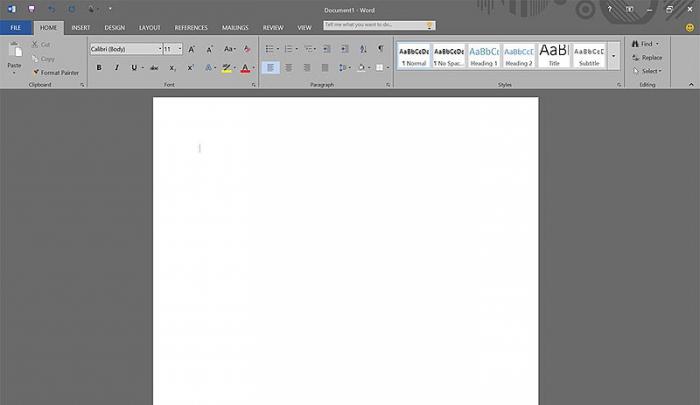Image resolution: width=700 pixels, height=405 pixels.
Task: Show paragraph marks with pilcrow icon
Action: coord(380,48)
